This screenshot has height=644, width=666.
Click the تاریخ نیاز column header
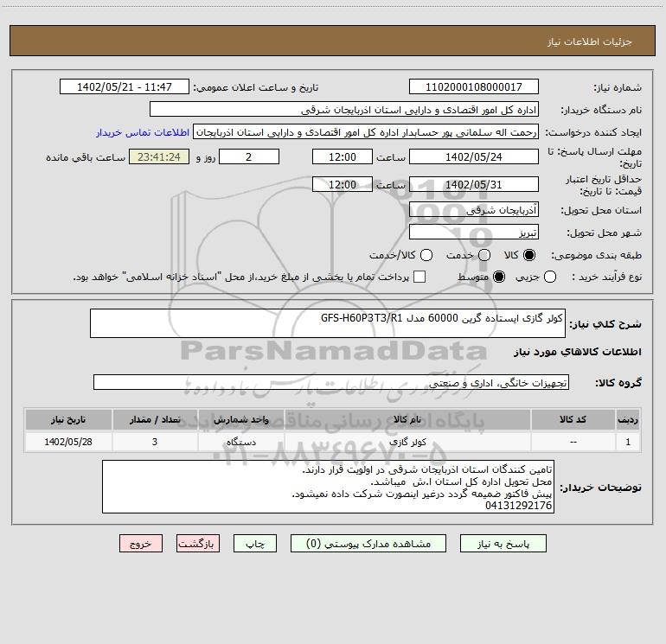(68, 420)
